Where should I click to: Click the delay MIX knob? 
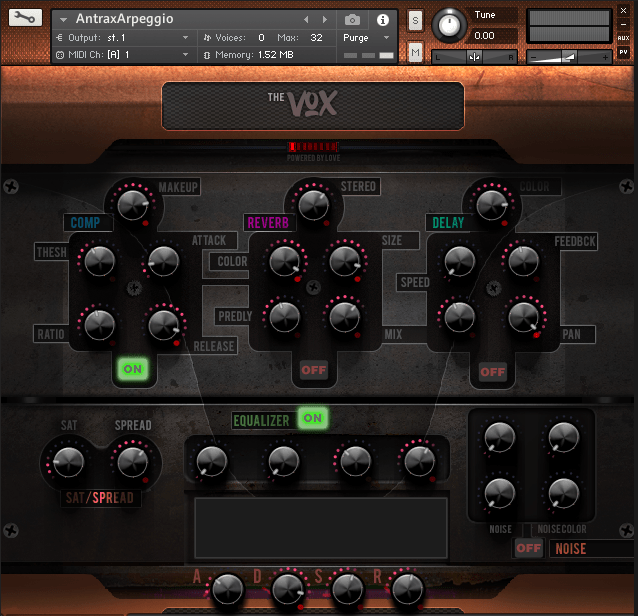pyautogui.click(x=460, y=317)
